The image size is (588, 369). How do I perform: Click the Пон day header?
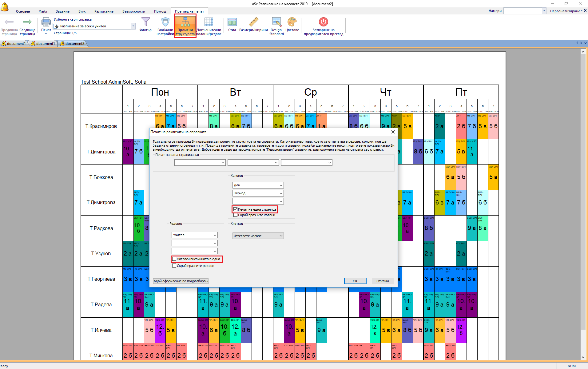160,92
